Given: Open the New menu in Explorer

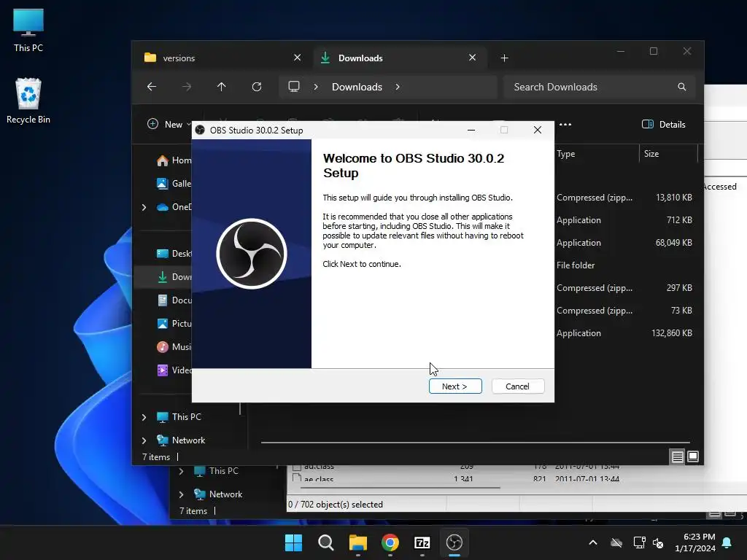Looking at the screenshot, I should pos(169,124).
